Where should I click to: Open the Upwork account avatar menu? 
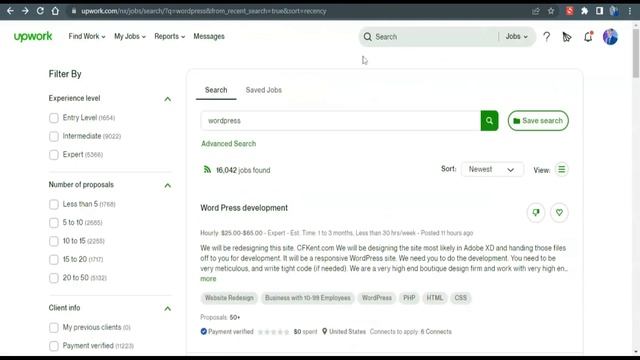pos(610,37)
